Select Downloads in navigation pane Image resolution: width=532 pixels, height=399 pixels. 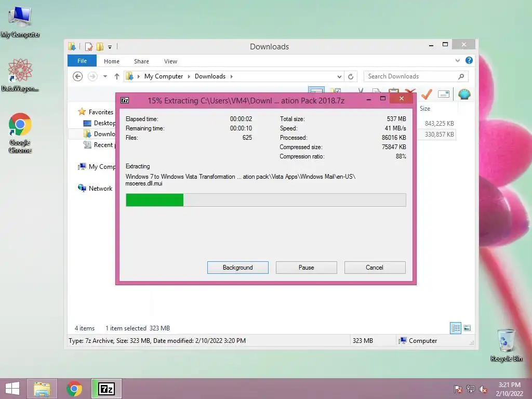tap(99, 134)
